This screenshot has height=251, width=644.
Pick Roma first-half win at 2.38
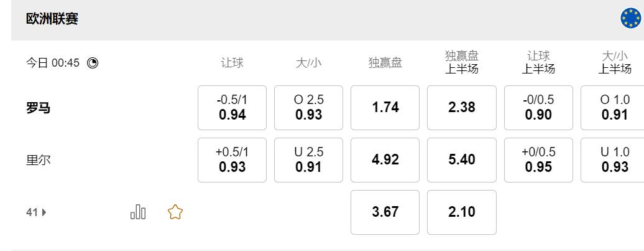pyautogui.click(x=461, y=108)
